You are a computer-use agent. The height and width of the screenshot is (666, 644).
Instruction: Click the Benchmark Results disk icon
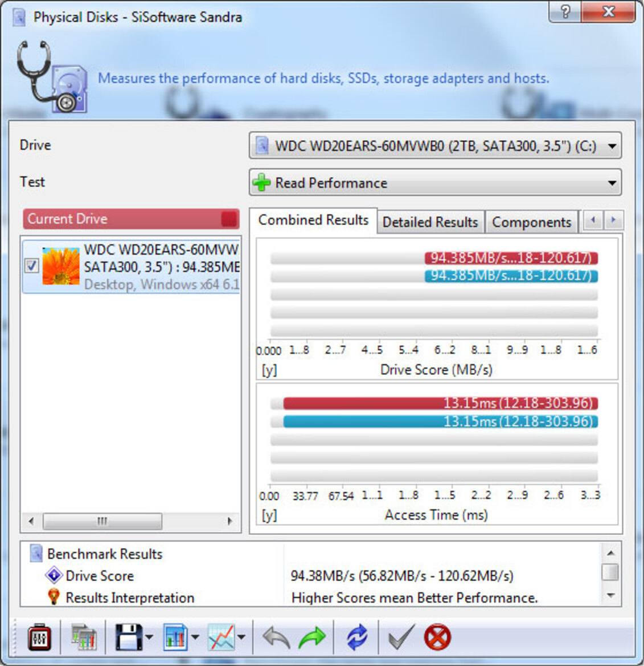click(x=36, y=553)
